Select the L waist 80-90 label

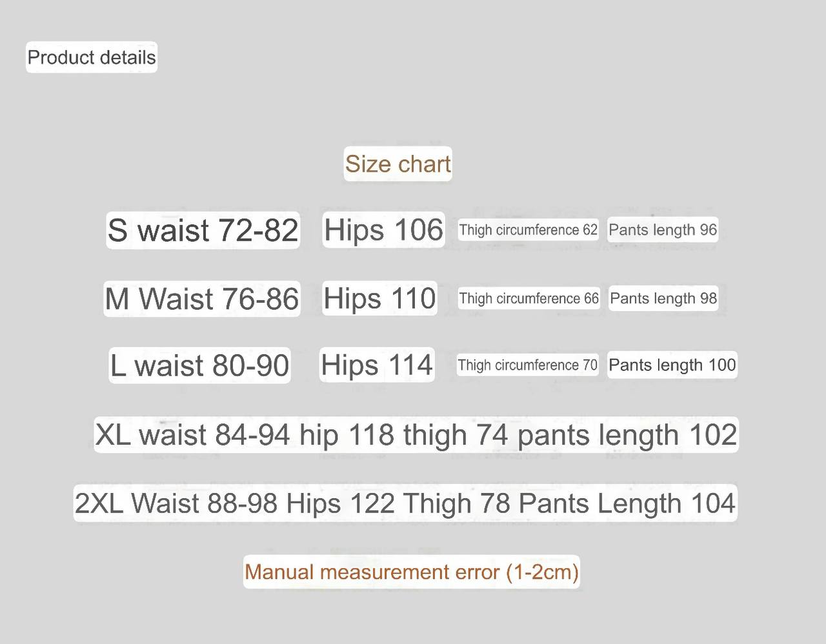[199, 365]
